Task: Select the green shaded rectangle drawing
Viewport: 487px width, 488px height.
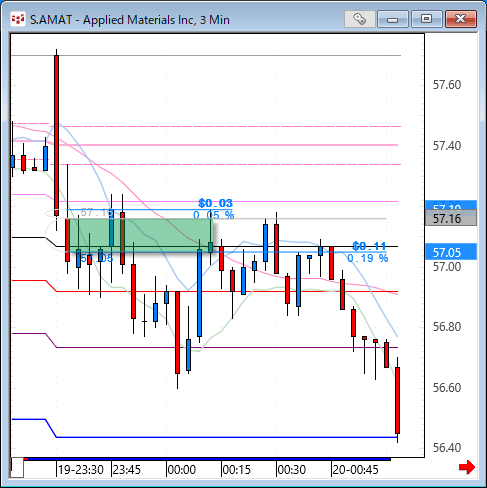Action: (x=140, y=235)
